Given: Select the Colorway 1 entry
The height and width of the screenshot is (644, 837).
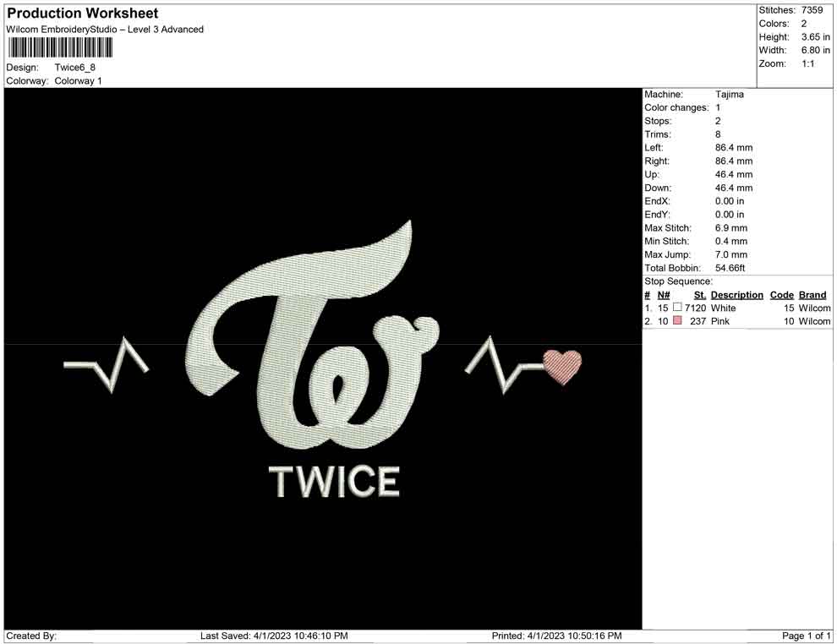Looking at the screenshot, I should tap(78, 81).
